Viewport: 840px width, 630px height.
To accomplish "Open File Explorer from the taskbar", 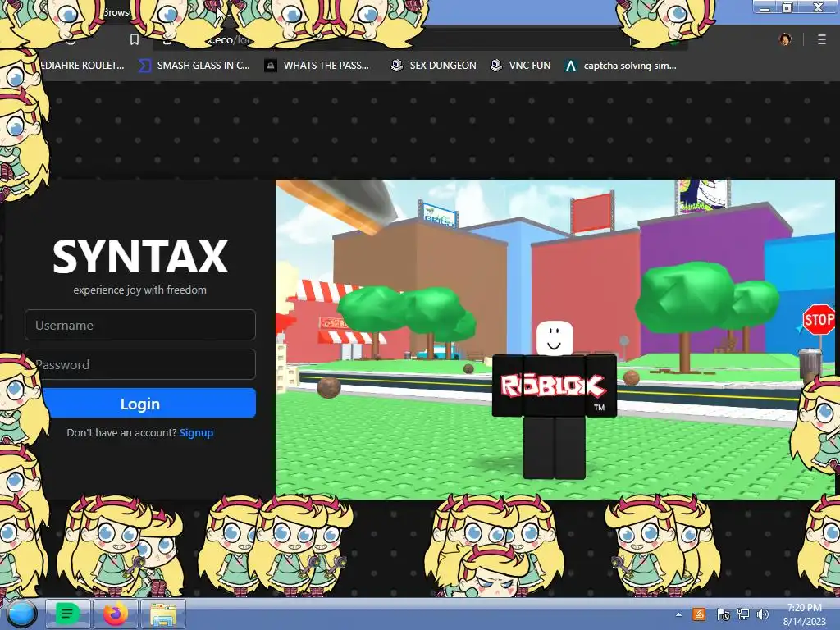I will pos(163,614).
